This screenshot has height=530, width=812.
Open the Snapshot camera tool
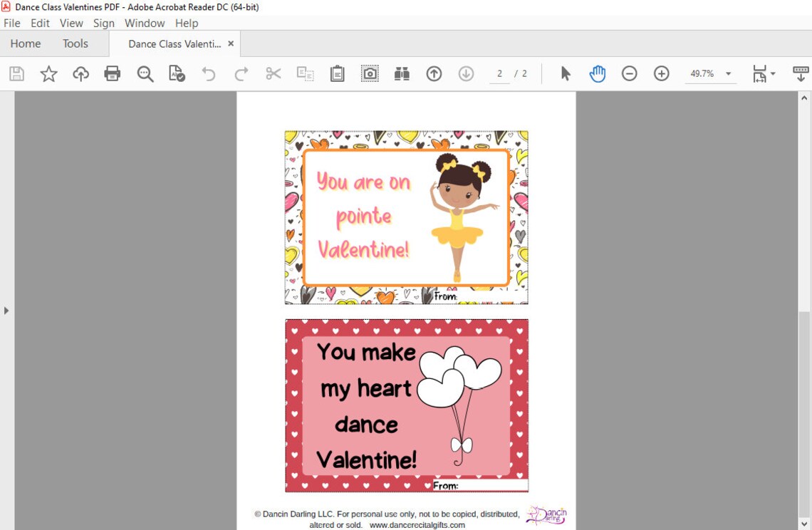370,73
